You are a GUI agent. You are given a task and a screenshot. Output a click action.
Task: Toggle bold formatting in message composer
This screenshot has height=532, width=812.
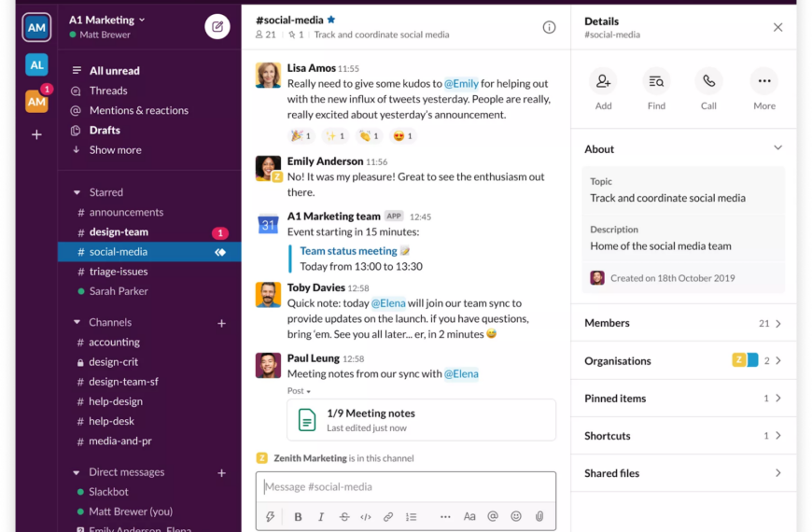pos(298,516)
